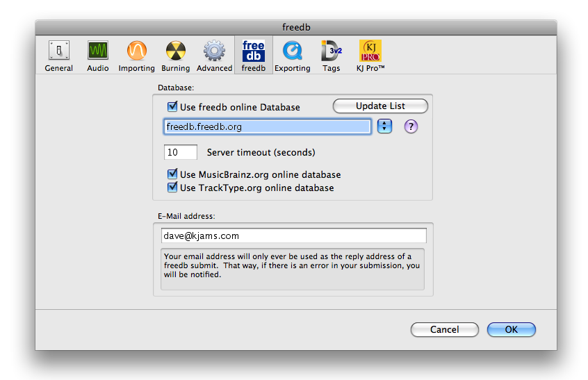Click the E-Mail address: section label
The height and width of the screenshot is (380, 588).
[186, 216]
